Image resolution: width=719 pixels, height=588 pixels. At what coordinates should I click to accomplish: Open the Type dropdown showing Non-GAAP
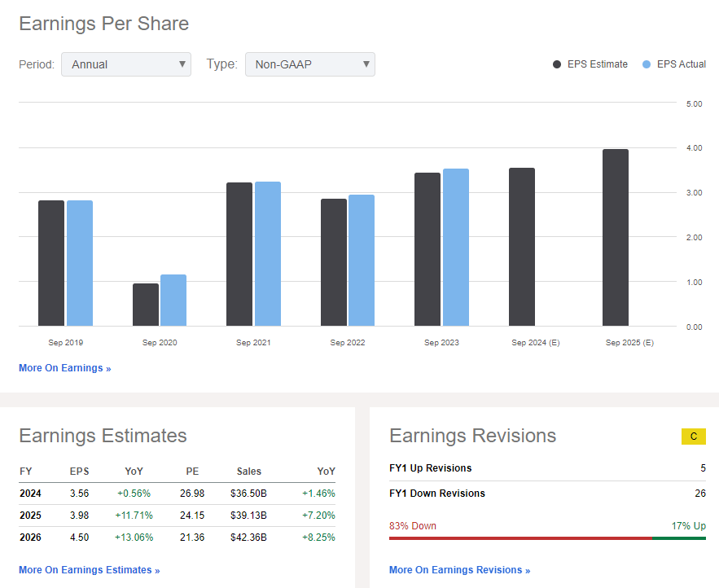(309, 64)
